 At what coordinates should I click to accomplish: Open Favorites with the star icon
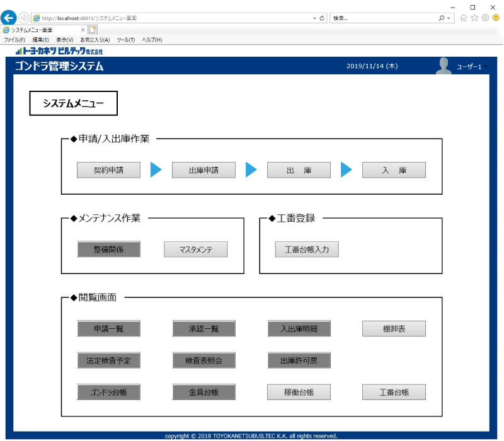pos(473,18)
